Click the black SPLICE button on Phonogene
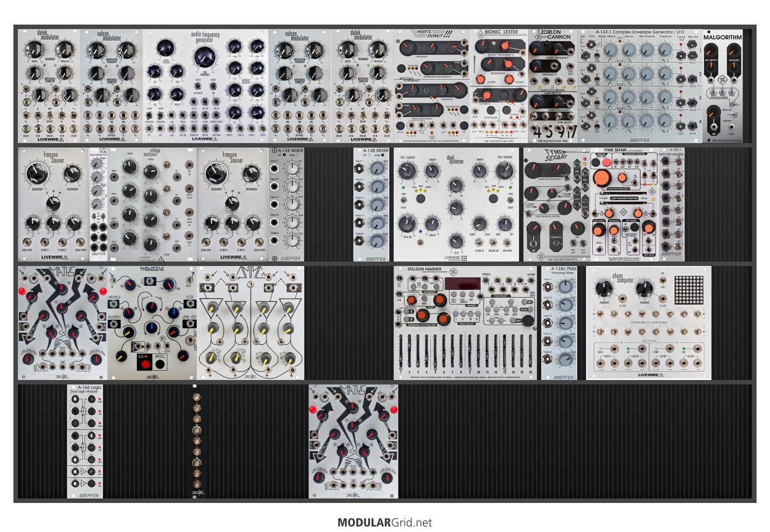Viewport: 770px width, 532px height. pos(160,363)
